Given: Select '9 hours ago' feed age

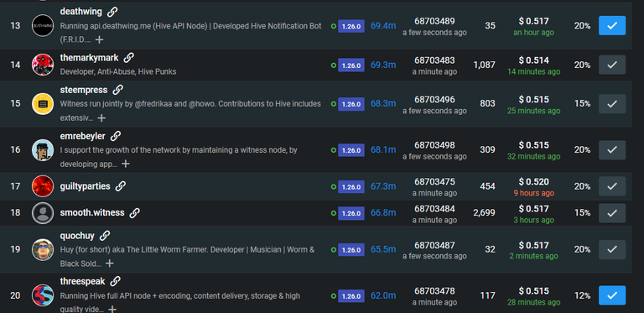Looking at the screenshot, I should click(533, 193).
